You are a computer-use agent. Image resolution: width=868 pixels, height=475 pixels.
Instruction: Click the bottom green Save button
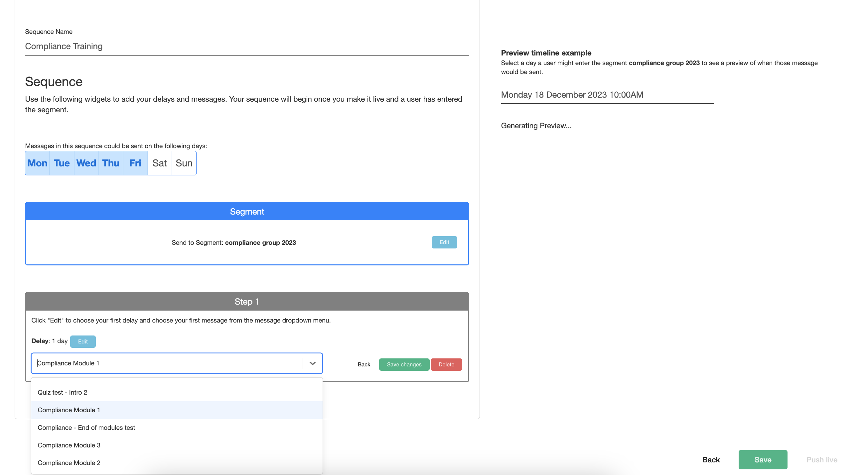(763, 459)
